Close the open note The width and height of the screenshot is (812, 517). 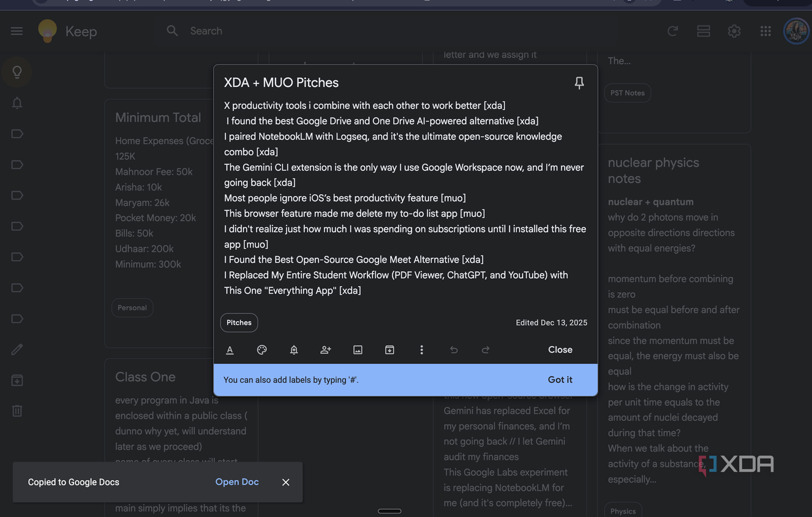pyautogui.click(x=560, y=350)
